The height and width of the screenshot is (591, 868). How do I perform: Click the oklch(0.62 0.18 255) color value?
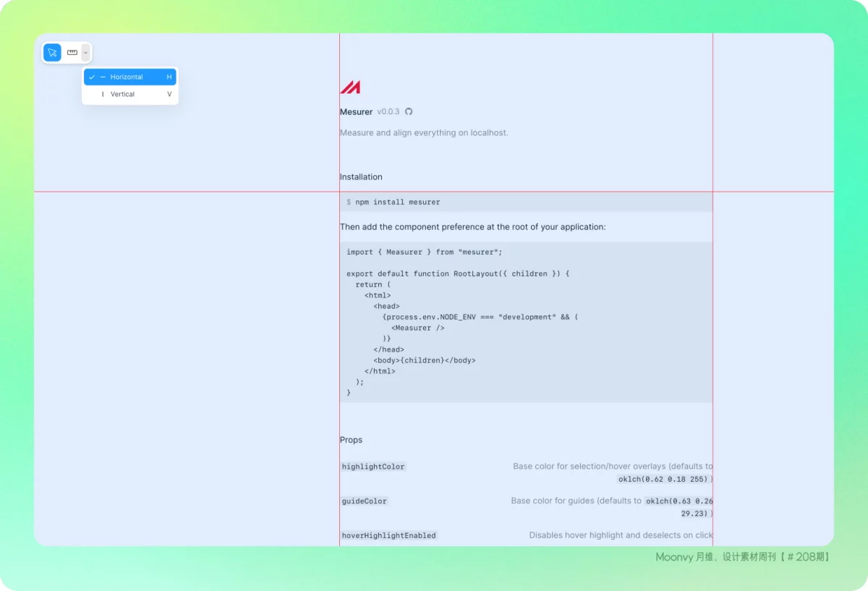663,479
